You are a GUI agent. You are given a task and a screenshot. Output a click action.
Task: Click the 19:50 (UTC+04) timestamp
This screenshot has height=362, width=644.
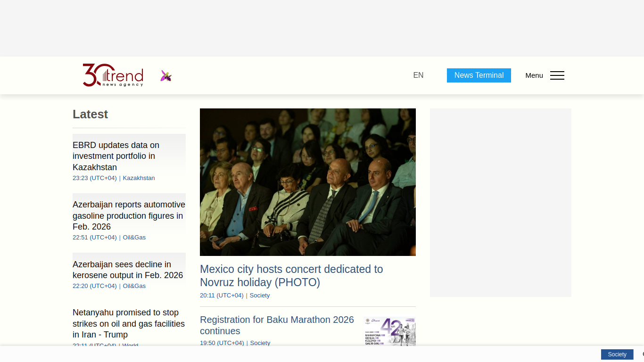point(222,343)
